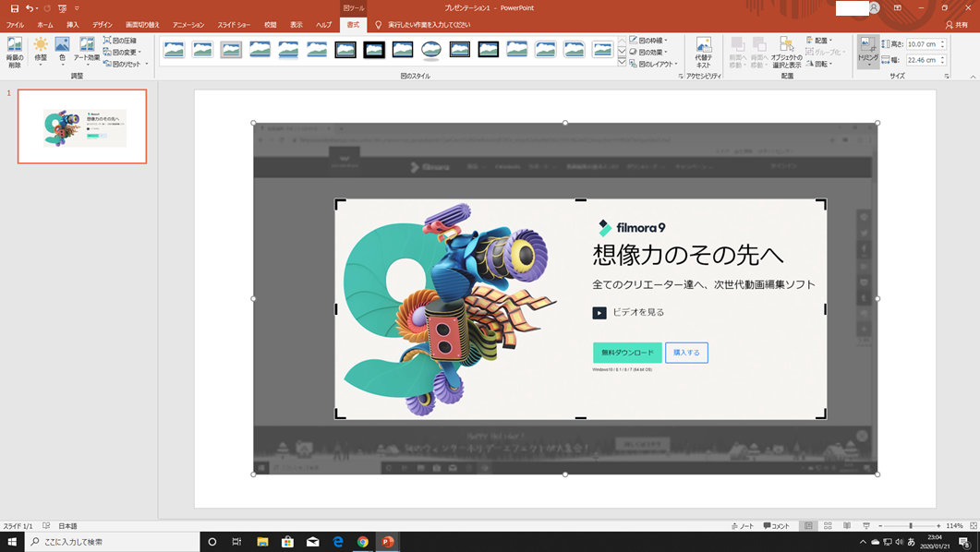980x552 pixels.
Task: Open Task View on the taskbar
Action: [x=236, y=541]
